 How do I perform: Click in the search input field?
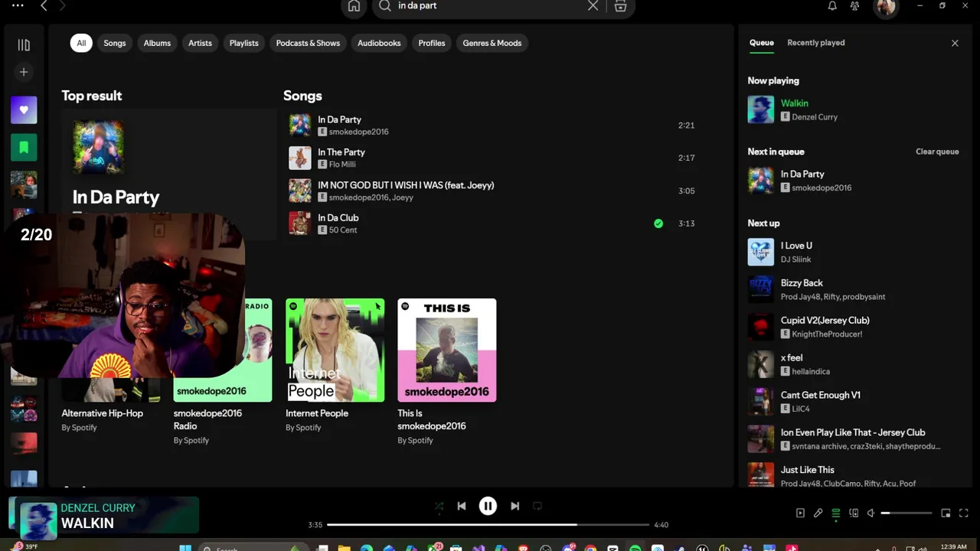(x=490, y=6)
